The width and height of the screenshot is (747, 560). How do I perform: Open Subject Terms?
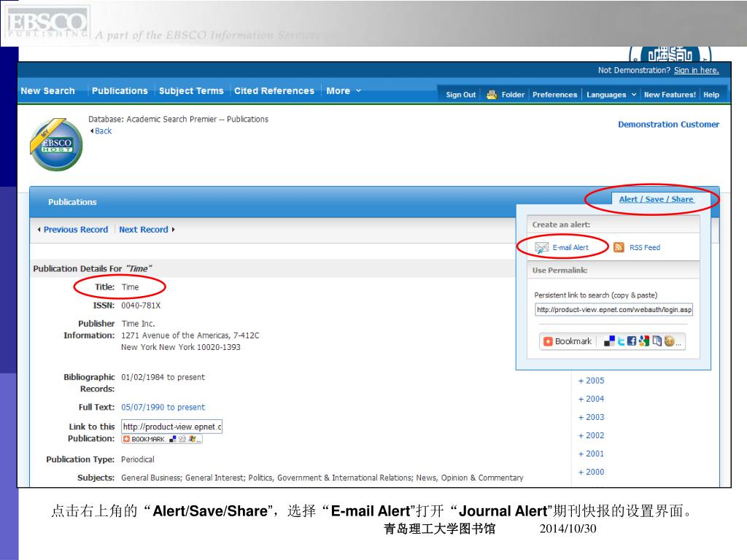pos(191,91)
